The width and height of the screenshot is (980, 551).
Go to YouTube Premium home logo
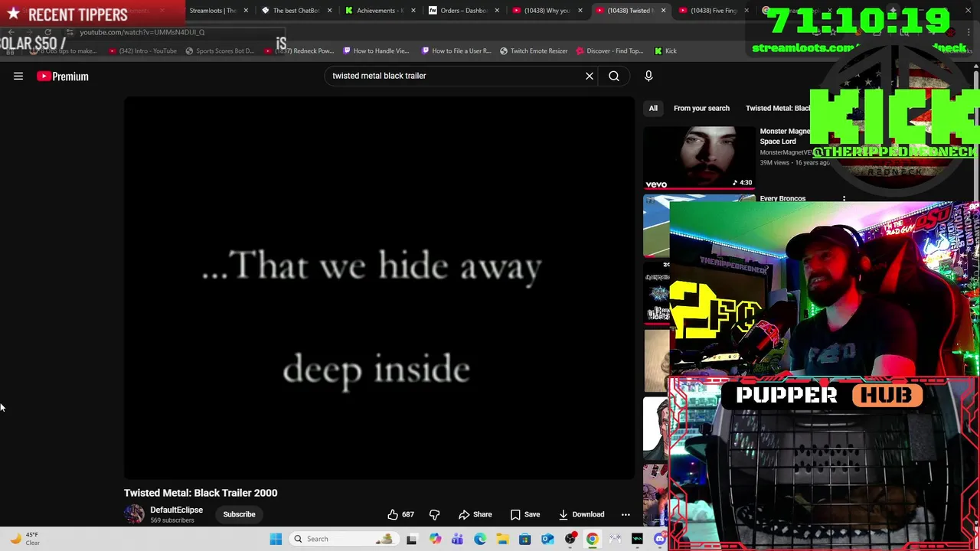click(x=63, y=77)
